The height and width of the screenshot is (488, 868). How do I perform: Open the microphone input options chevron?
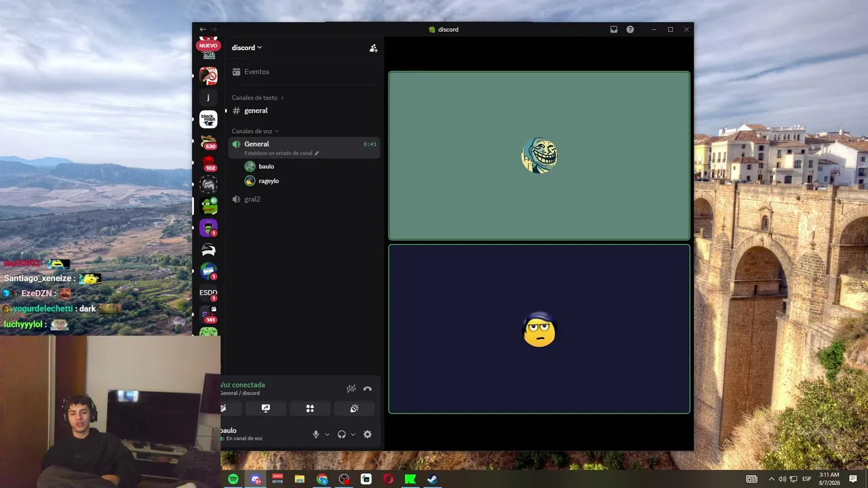[x=327, y=434]
